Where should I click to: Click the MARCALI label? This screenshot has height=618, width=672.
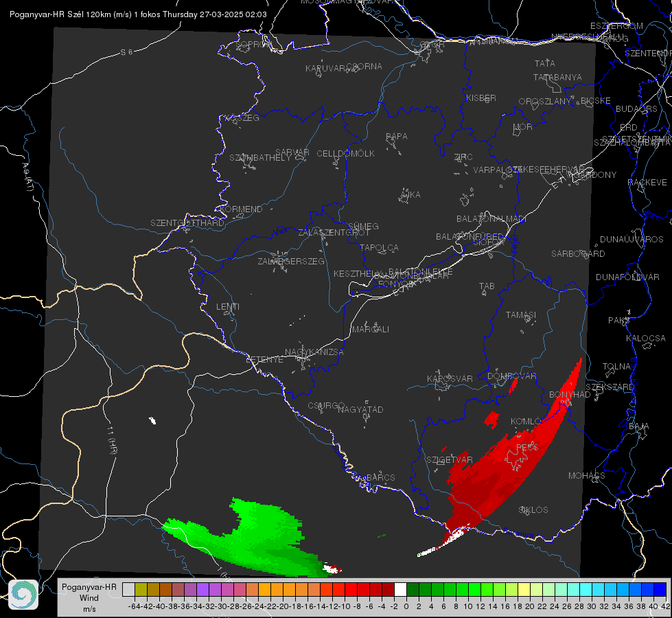point(370,330)
